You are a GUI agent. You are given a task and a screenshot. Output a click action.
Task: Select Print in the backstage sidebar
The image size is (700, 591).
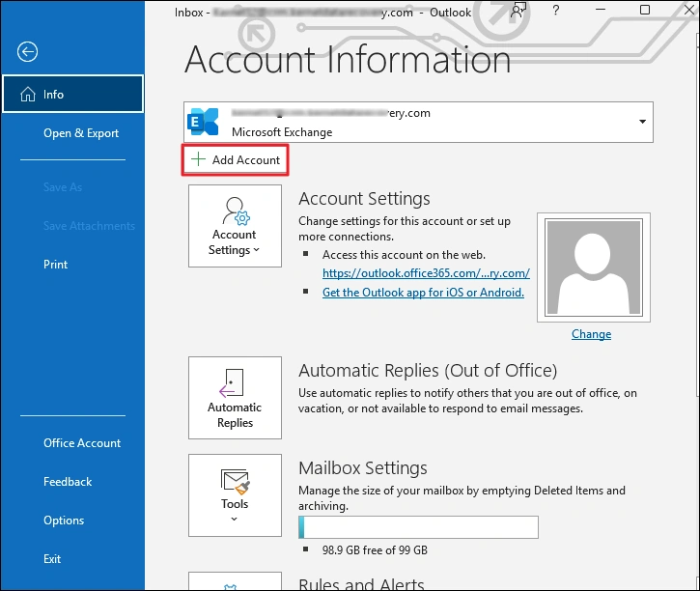click(x=55, y=265)
